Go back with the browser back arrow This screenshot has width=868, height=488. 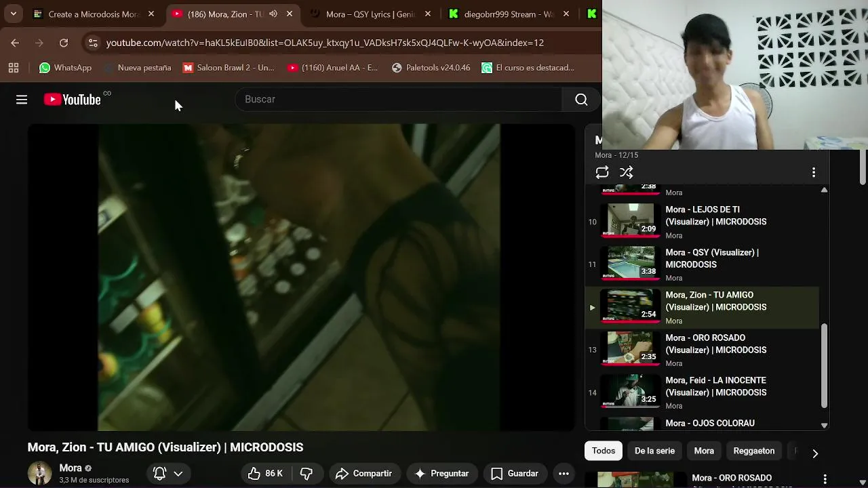(x=15, y=43)
